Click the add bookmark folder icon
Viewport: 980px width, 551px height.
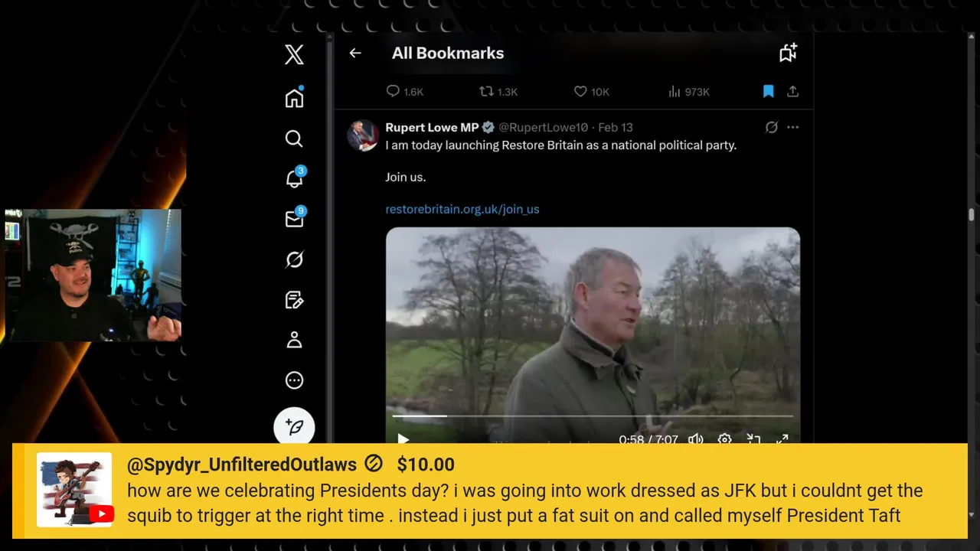pyautogui.click(x=788, y=53)
